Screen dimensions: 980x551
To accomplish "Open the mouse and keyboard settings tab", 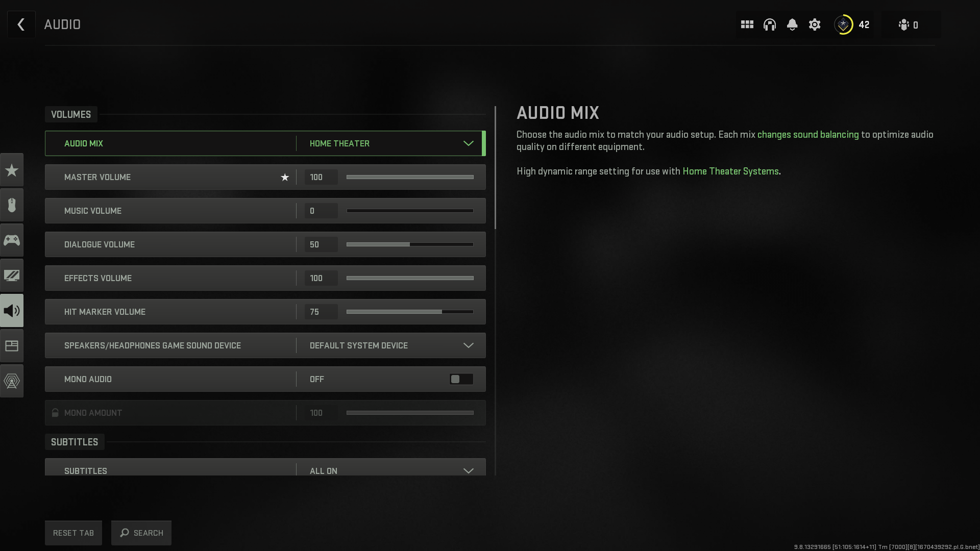I will pos(12,205).
